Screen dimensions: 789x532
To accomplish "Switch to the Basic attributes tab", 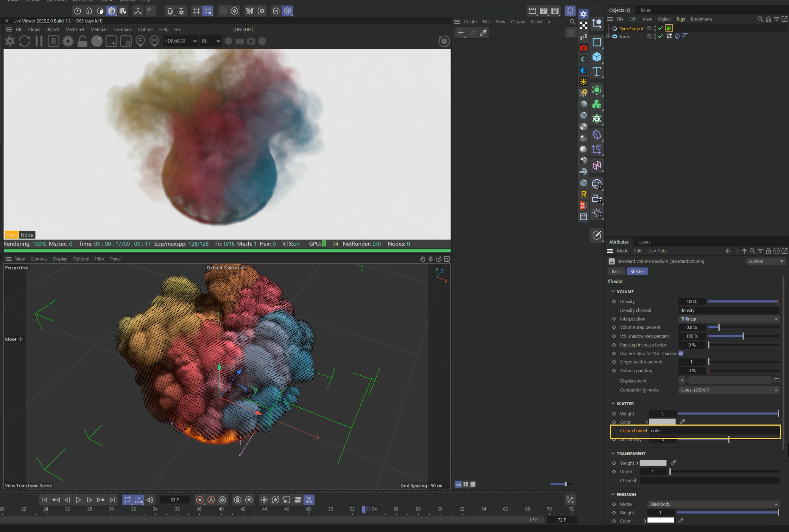I will pos(616,271).
